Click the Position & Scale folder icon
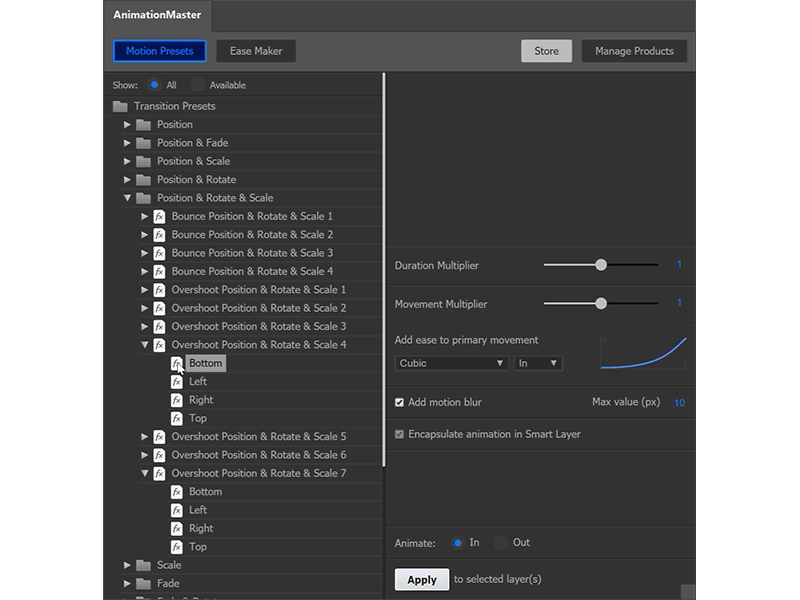 click(x=144, y=161)
